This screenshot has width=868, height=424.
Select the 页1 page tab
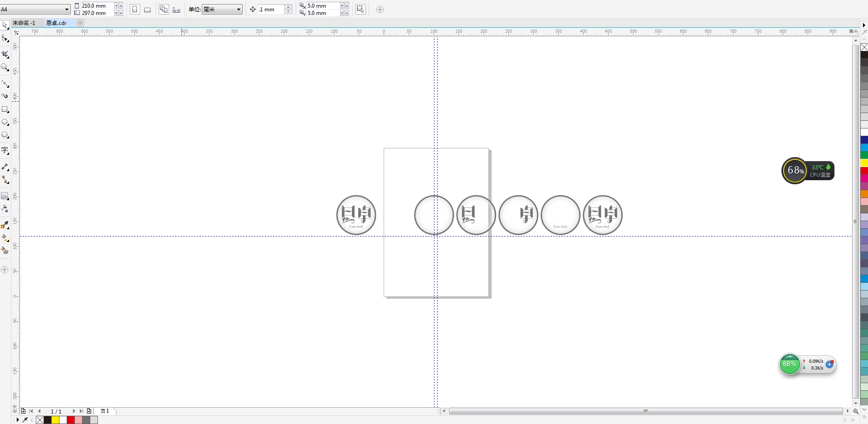coord(105,411)
